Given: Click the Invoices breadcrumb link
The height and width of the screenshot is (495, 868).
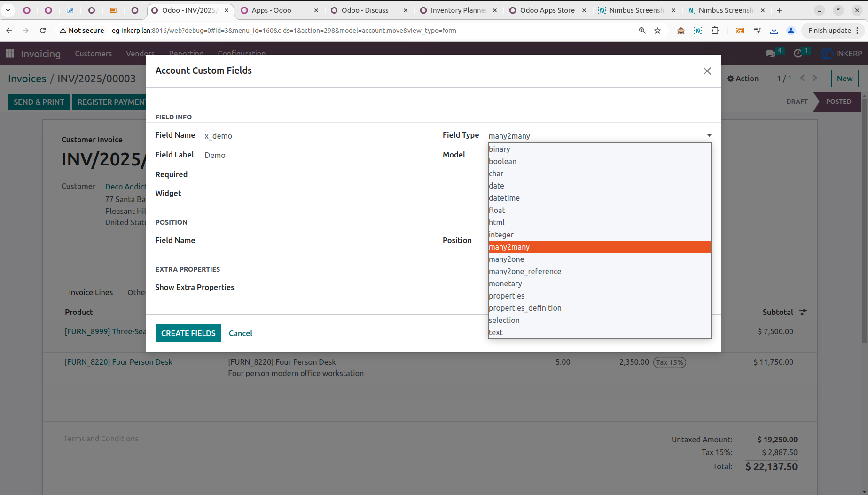Looking at the screenshot, I should pyautogui.click(x=27, y=79).
